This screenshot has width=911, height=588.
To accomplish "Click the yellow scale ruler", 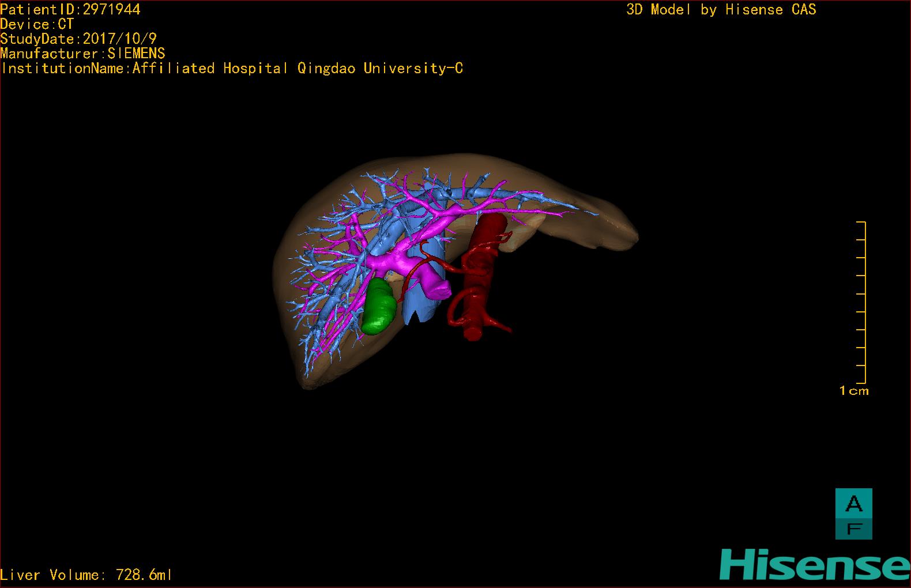I will tap(861, 302).
